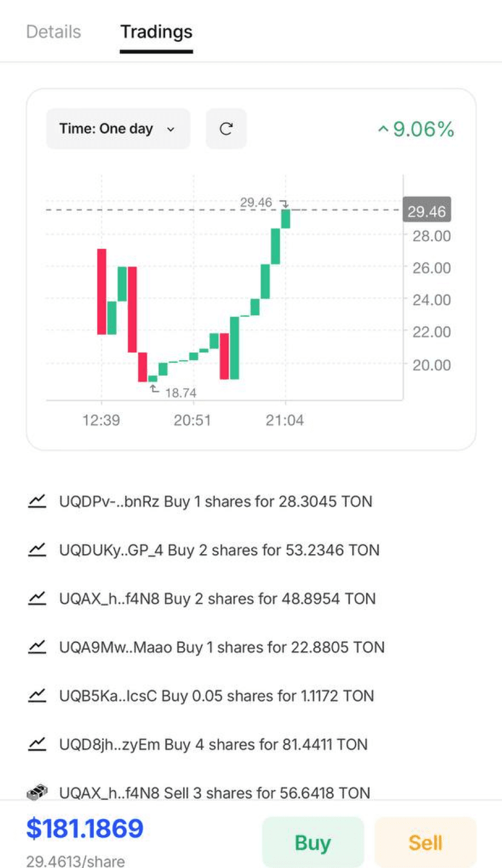Screen dimensions: 502x868
Task: Click the 18.74 low price marker
Action: [180, 393]
